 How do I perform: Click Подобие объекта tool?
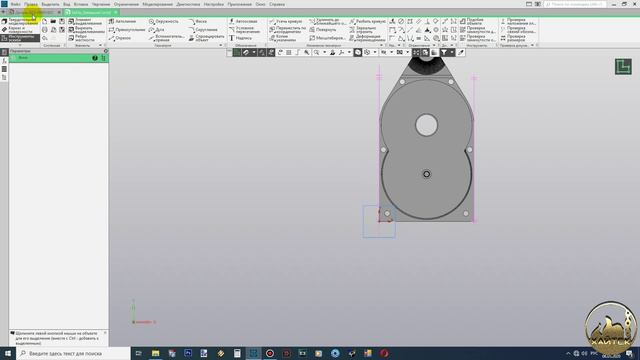[471, 21]
